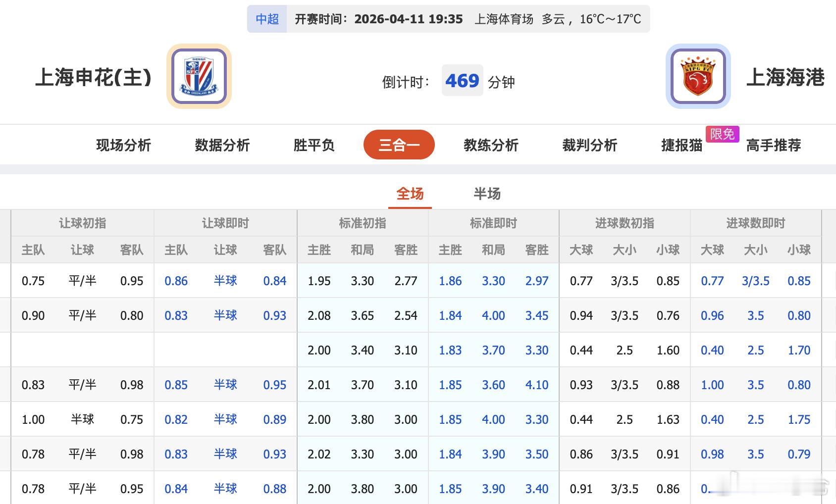Select the 全场 full-match sub-tab

point(410,194)
